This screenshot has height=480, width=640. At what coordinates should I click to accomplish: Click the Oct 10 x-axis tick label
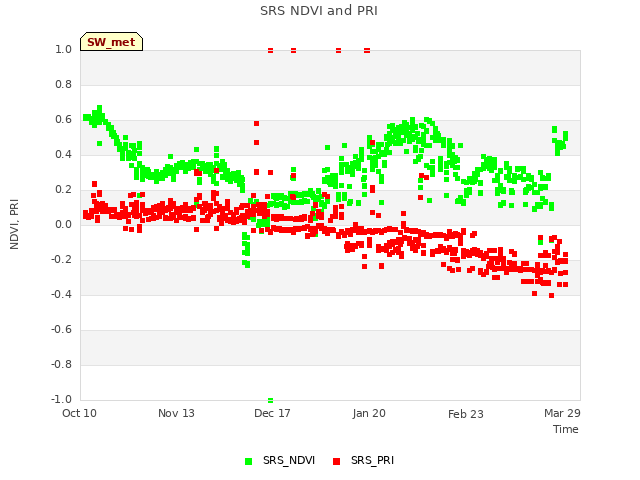tap(79, 413)
